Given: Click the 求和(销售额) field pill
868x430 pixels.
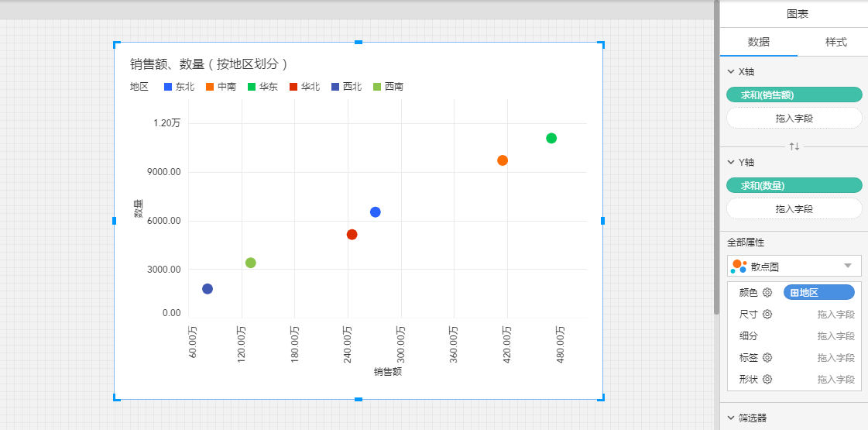Looking at the screenshot, I should 794,95.
